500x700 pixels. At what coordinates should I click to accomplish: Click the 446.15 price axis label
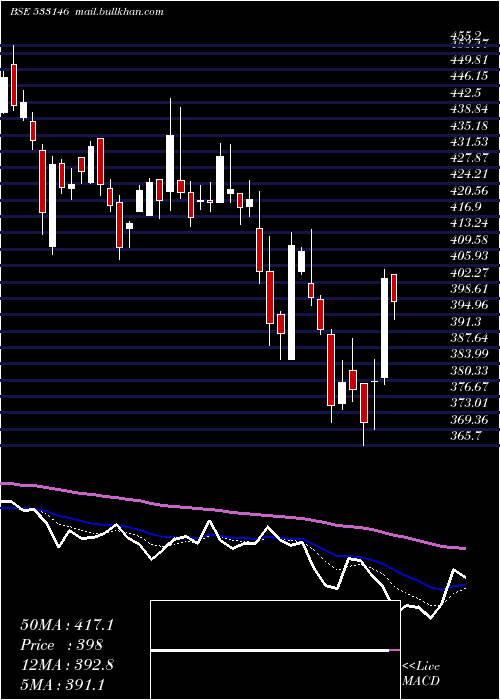469,76
